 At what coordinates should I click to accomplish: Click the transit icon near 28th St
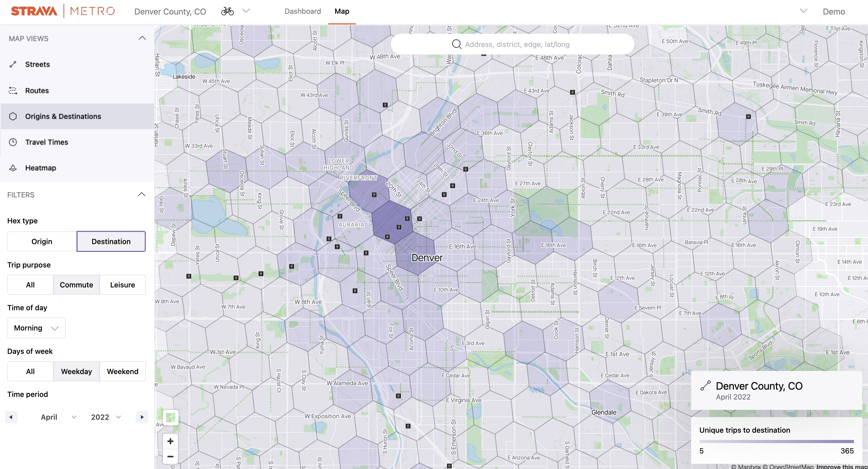click(466, 169)
